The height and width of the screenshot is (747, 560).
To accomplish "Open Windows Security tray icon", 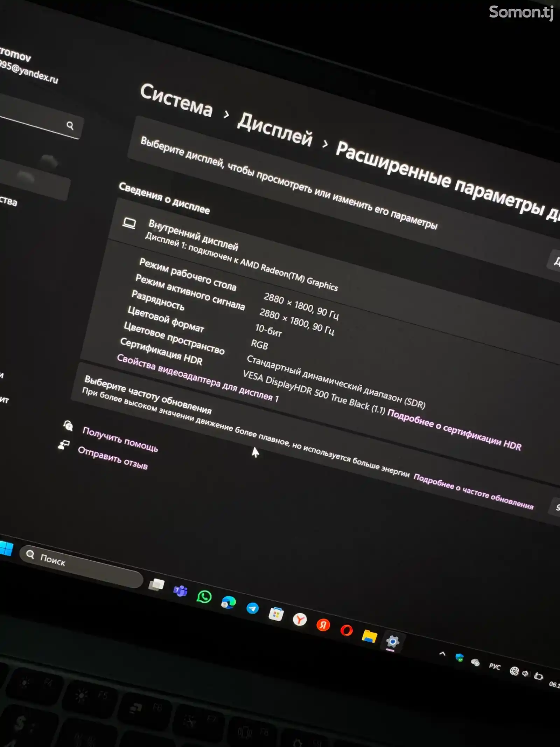I will tap(460, 658).
